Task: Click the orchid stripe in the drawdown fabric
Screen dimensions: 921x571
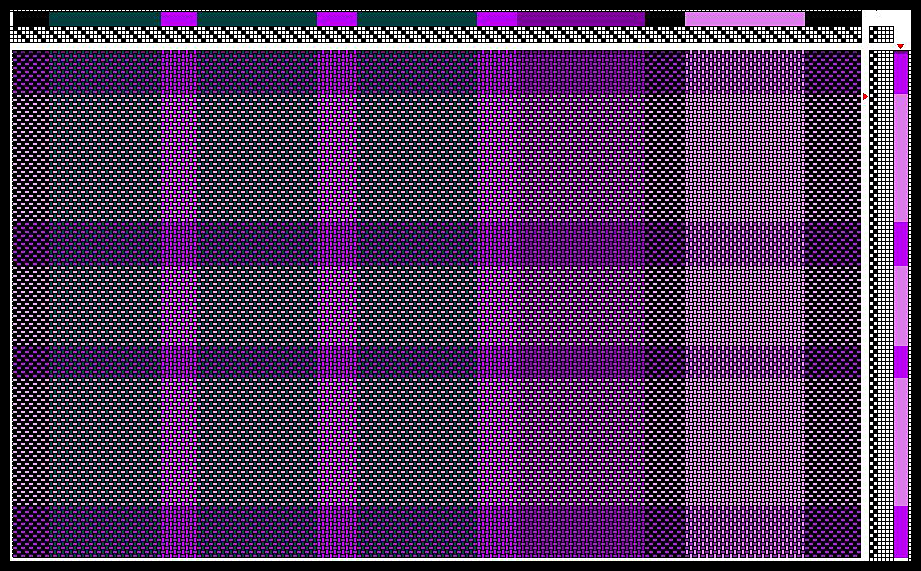Action: click(745, 304)
